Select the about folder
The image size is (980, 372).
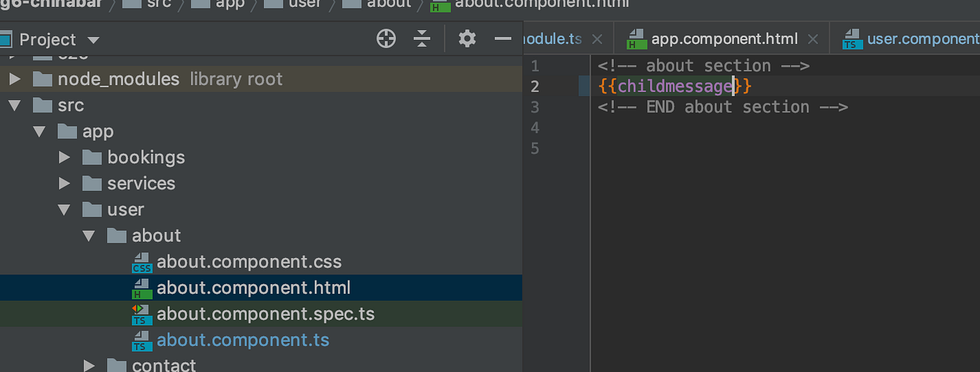[156, 236]
